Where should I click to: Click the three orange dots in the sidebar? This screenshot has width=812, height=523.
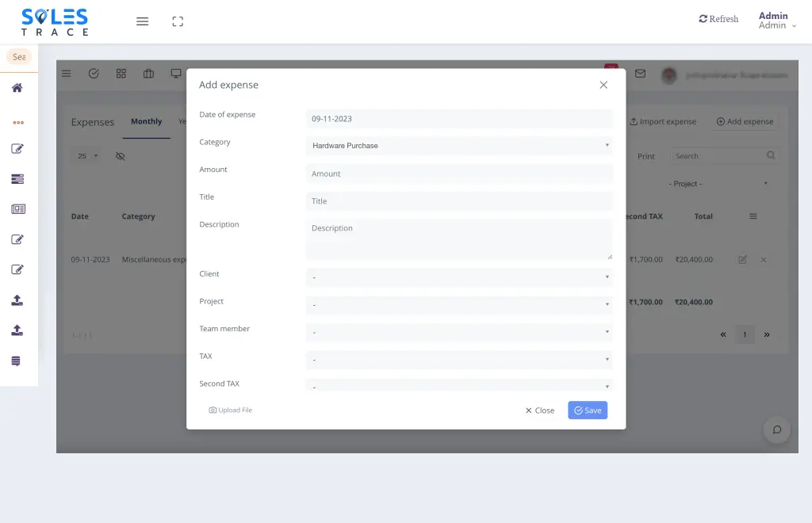coord(18,123)
